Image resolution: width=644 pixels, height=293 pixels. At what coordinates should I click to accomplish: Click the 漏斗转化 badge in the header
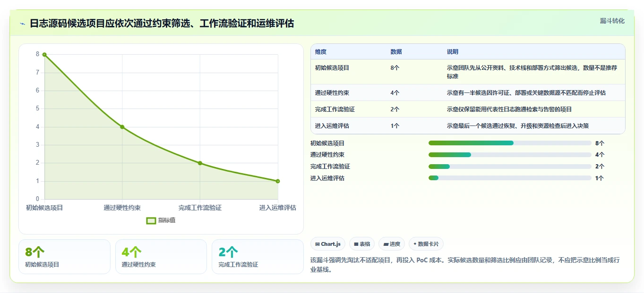[x=612, y=21]
